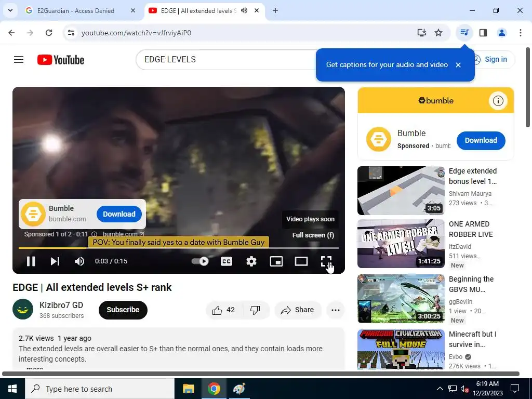Open the tab search dropdown chevron
Image resolution: width=532 pixels, height=399 pixels.
[10, 10]
